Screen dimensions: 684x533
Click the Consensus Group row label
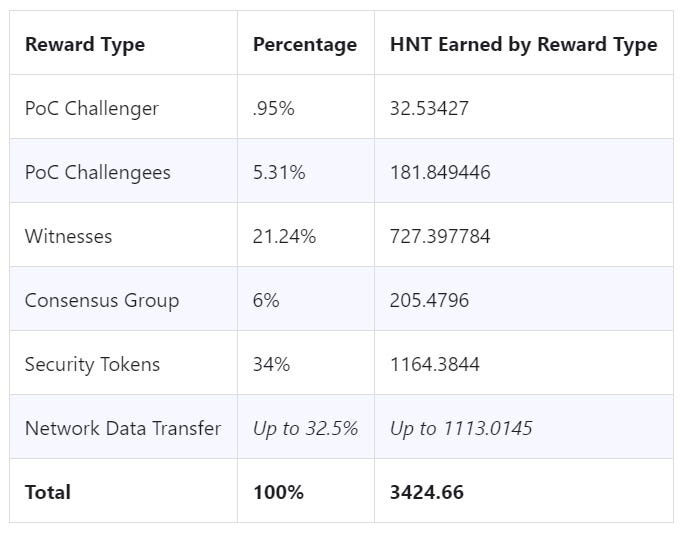[x=102, y=301]
